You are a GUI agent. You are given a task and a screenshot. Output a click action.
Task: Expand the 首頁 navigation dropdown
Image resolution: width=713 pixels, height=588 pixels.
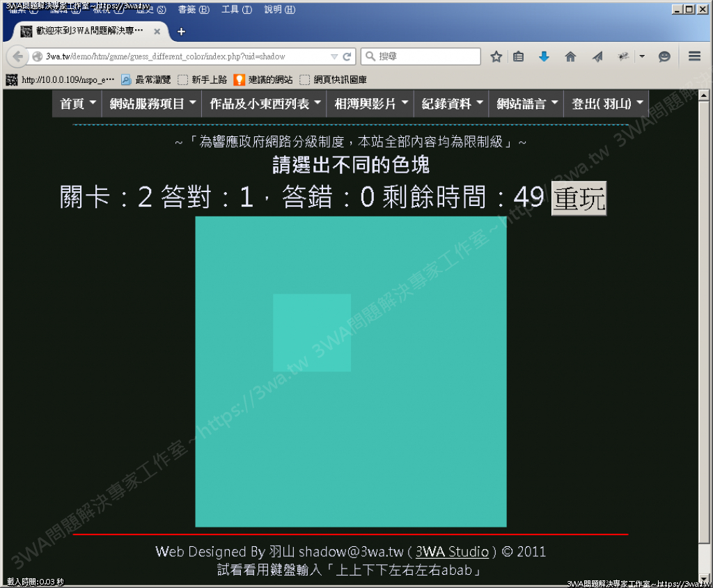(x=77, y=104)
